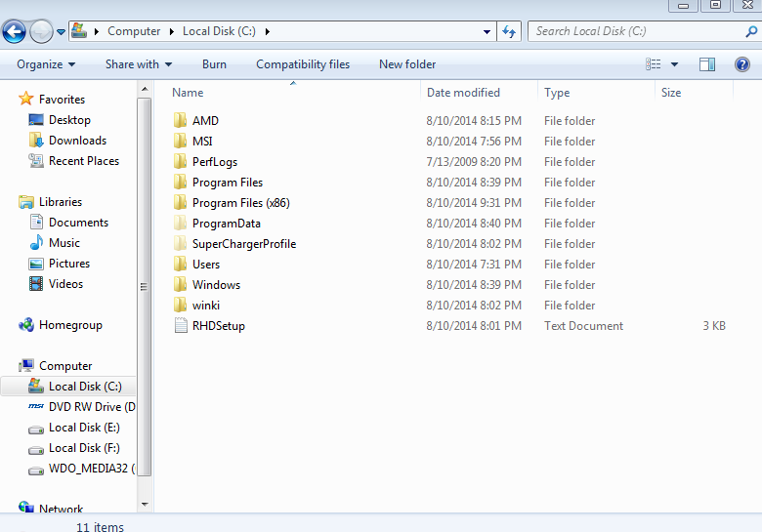762x532 pixels.
Task: Sort by Date modified column header
Action: tap(463, 92)
